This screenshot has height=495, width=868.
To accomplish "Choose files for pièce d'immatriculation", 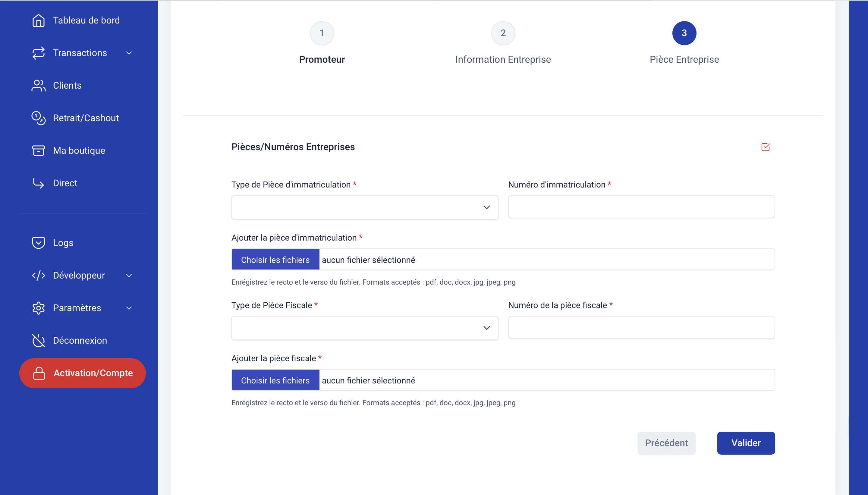I will click(275, 260).
